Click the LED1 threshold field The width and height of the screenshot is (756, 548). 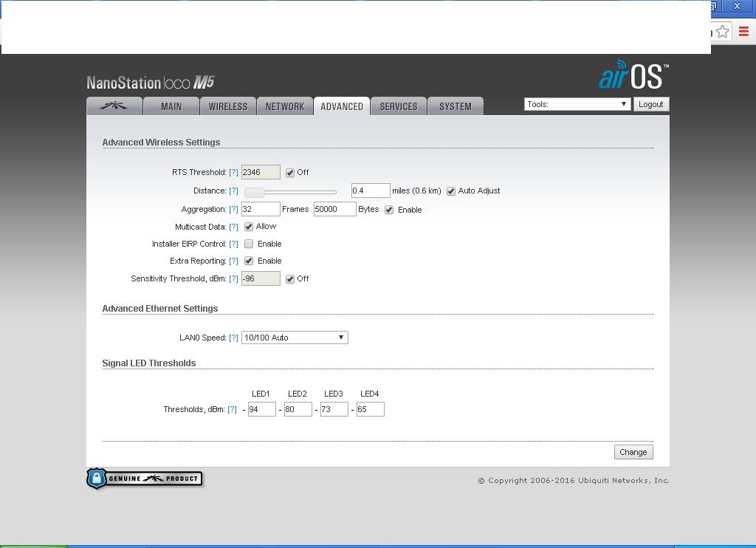coord(262,409)
